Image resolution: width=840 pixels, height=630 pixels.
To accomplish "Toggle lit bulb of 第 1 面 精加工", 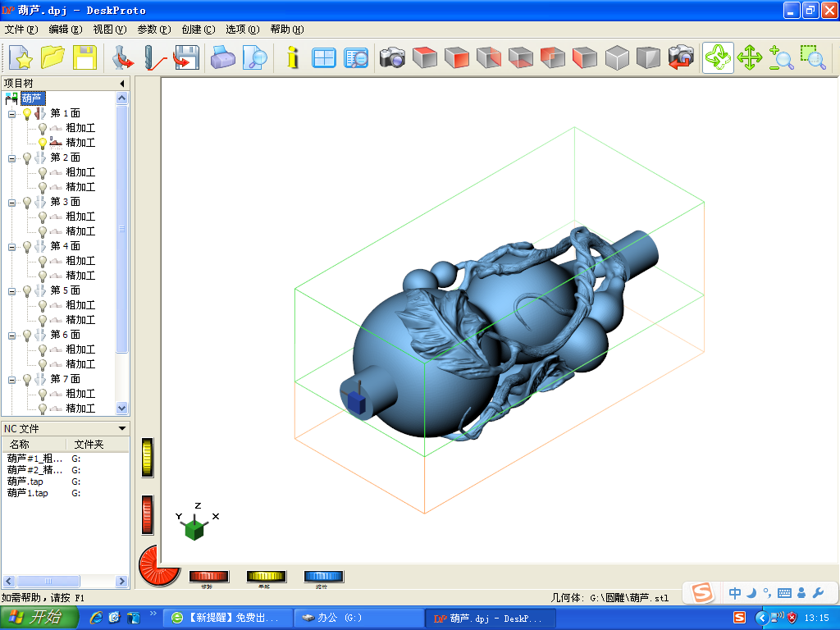I will pyautogui.click(x=43, y=143).
